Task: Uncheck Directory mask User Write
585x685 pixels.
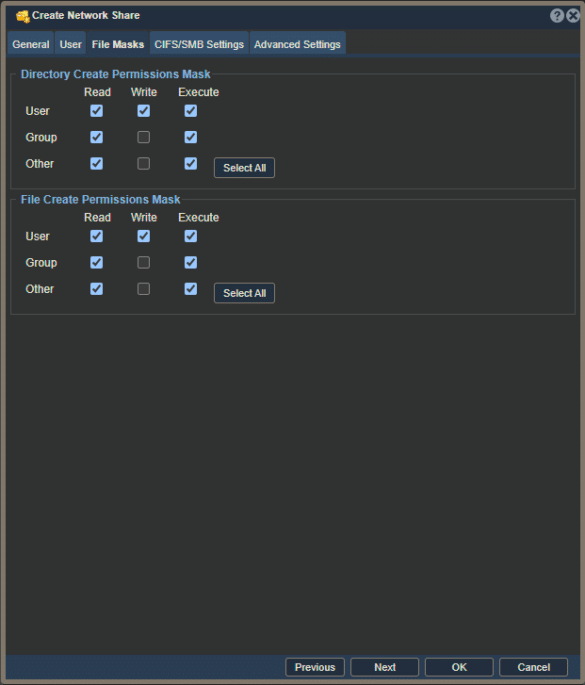Action: pyautogui.click(x=144, y=111)
